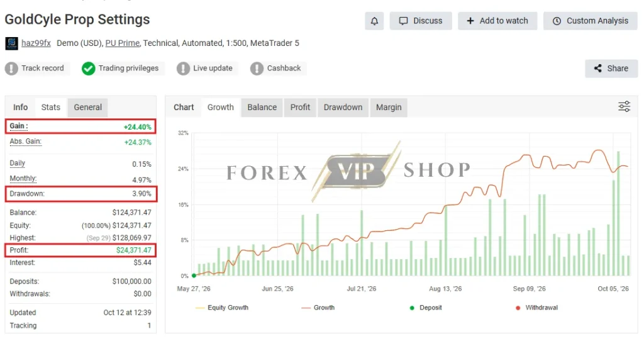Toggle Withdrawal legend marker
Viewport: 644px width, 341px height.
coord(537,308)
